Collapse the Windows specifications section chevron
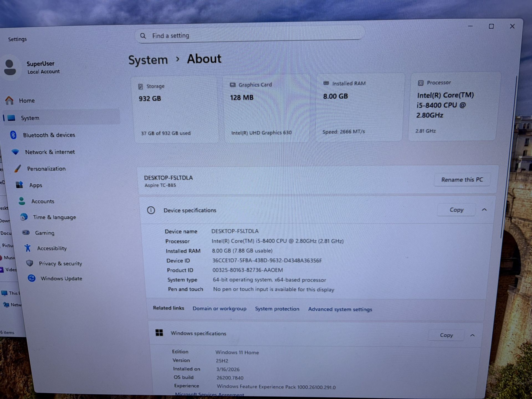The height and width of the screenshot is (399, 532). tap(472, 335)
